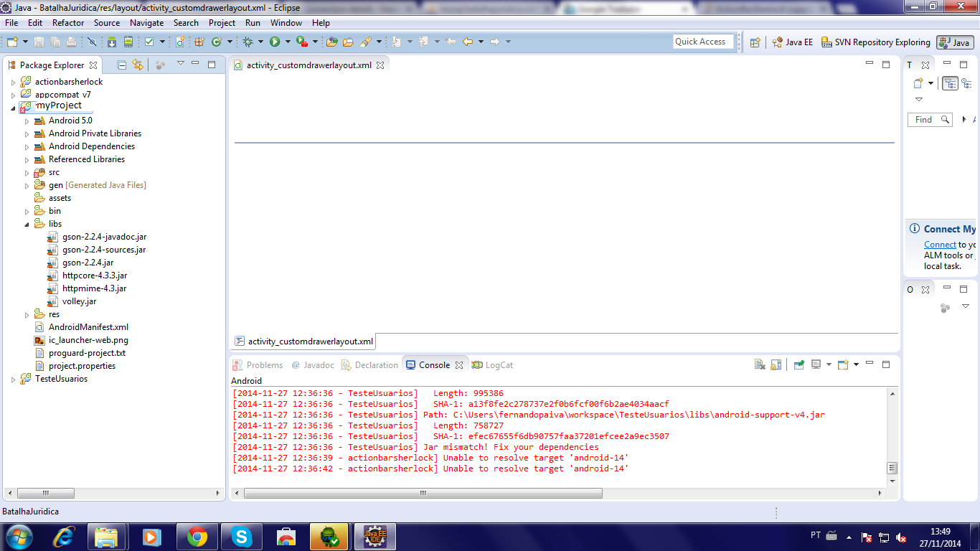Click the Search flashlight icon
Image resolution: width=980 pixels, height=551 pixels.
click(x=365, y=42)
